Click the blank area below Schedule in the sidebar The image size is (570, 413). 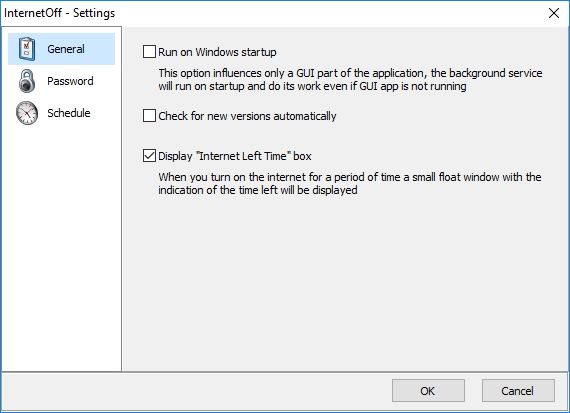[61, 247]
